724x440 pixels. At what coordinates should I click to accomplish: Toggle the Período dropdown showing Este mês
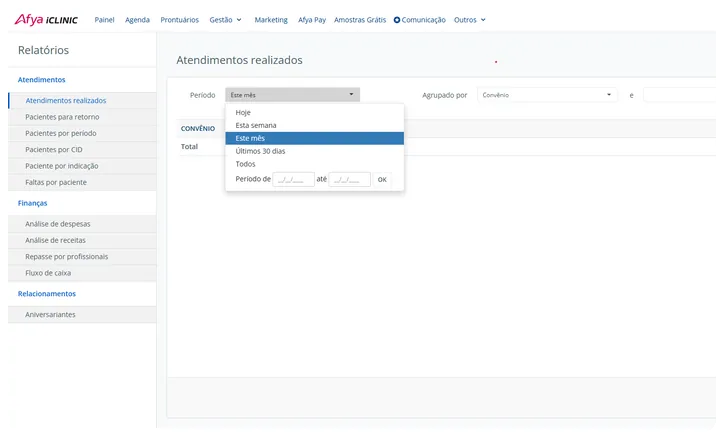[x=292, y=95]
